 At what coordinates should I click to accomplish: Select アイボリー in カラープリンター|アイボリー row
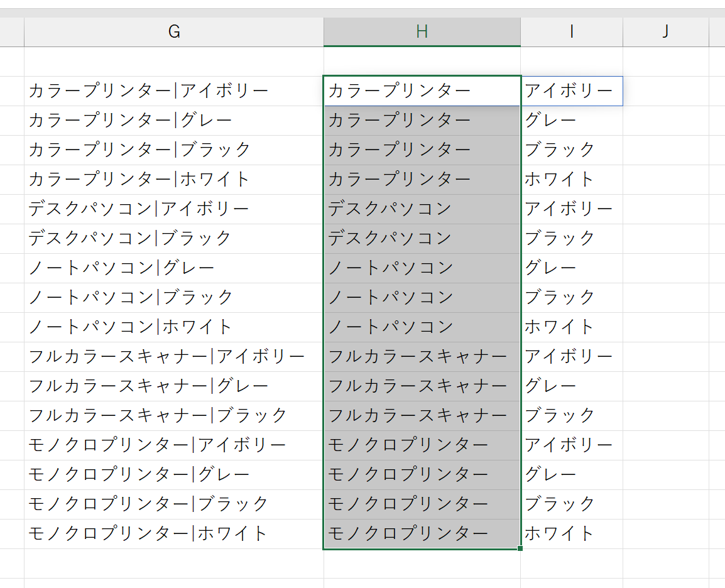tap(572, 91)
